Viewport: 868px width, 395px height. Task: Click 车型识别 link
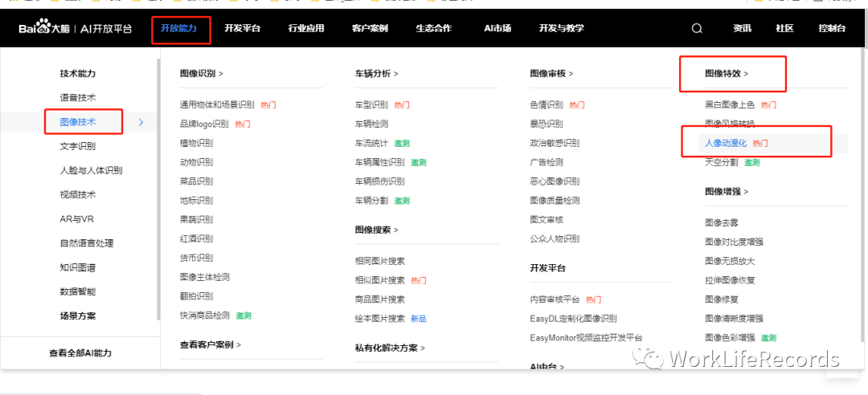(x=371, y=104)
